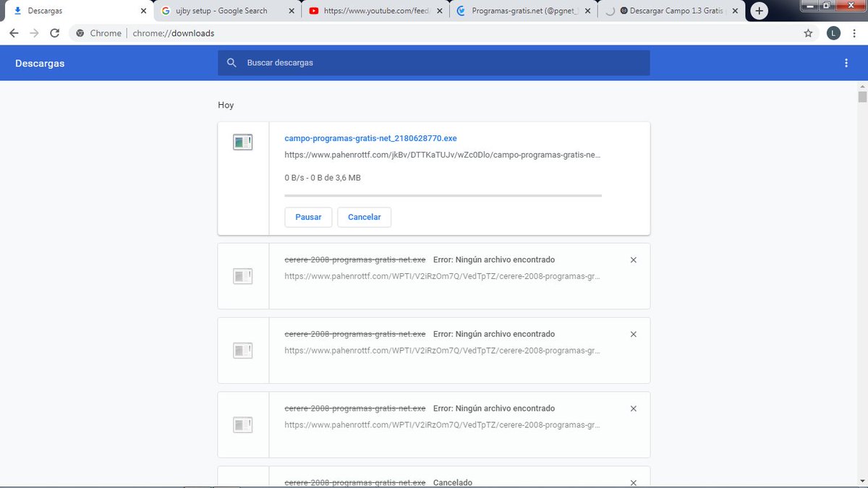Remove the first cerere-2008 error entry from list

point(634,260)
